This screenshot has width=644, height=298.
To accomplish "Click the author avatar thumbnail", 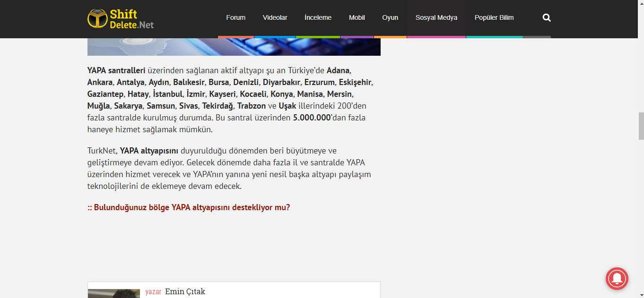I will tap(114, 293).
